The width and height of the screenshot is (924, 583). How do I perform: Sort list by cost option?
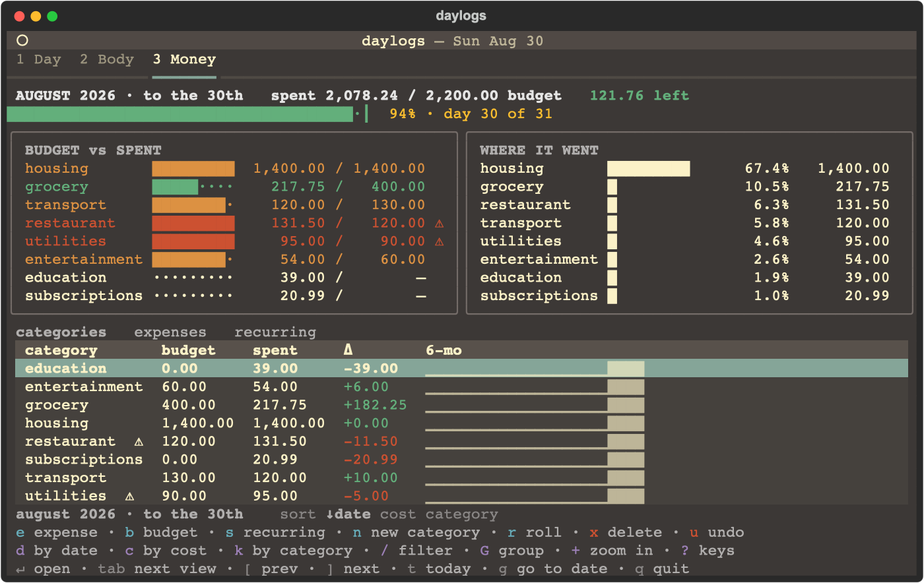[398, 514]
